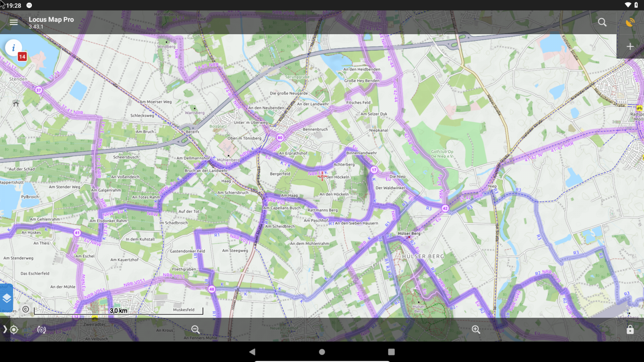Image resolution: width=644 pixels, height=362 pixels.
Task: Select cycle node 42 marker
Action: pyautogui.click(x=445, y=208)
